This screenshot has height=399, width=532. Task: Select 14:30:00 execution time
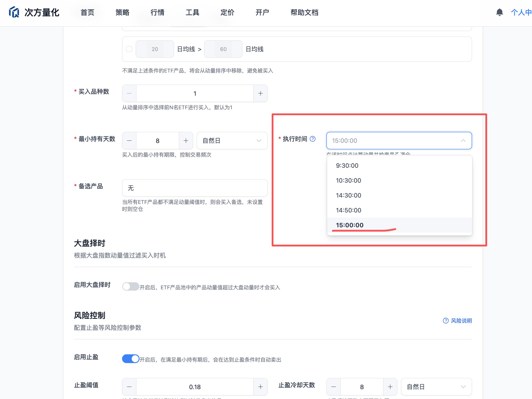tap(399, 196)
